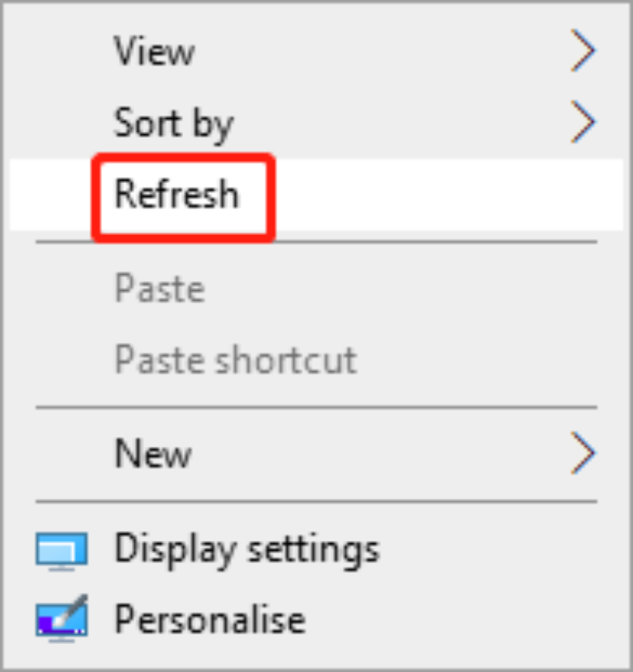Click the greyed-out Paste option
Screen dimensions: 633x672
159,289
